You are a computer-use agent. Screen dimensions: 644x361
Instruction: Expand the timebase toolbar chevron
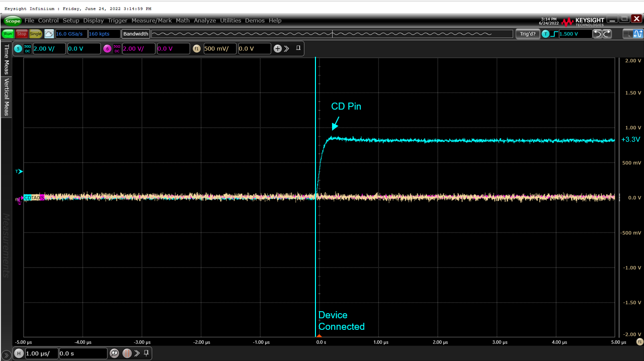[x=137, y=353]
